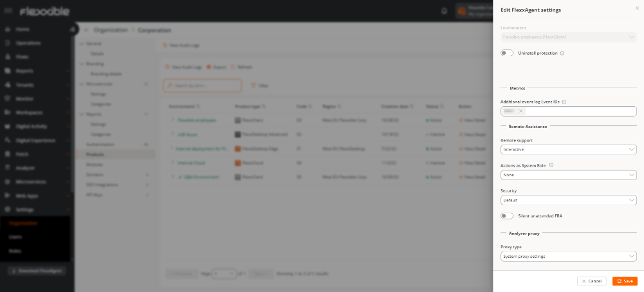Open the disabled Environment dropdown
Viewport: 644px width, 292px height.
[x=569, y=37]
